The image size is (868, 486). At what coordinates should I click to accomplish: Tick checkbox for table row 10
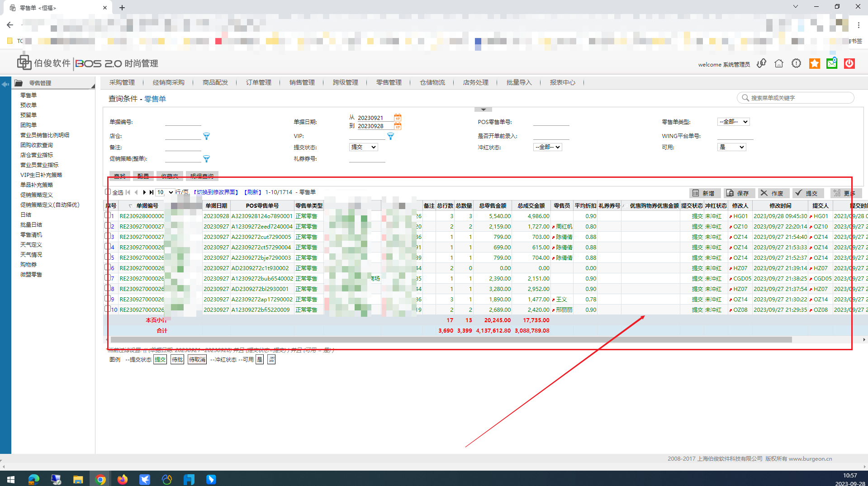coord(108,309)
